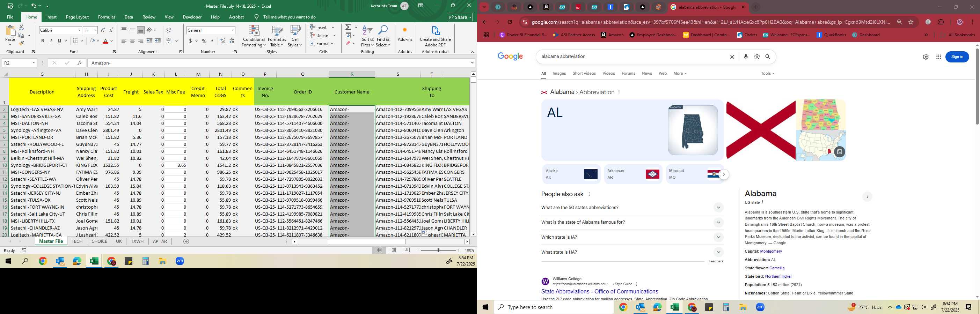Switch to Page Layout view in status bar
The image size is (980, 314).
[x=393, y=250]
